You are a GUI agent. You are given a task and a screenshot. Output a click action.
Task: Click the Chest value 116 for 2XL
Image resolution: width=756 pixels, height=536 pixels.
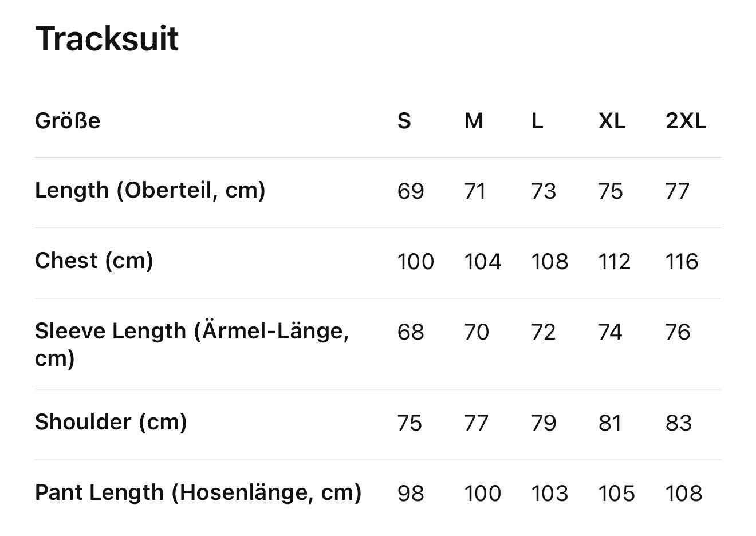[682, 262]
